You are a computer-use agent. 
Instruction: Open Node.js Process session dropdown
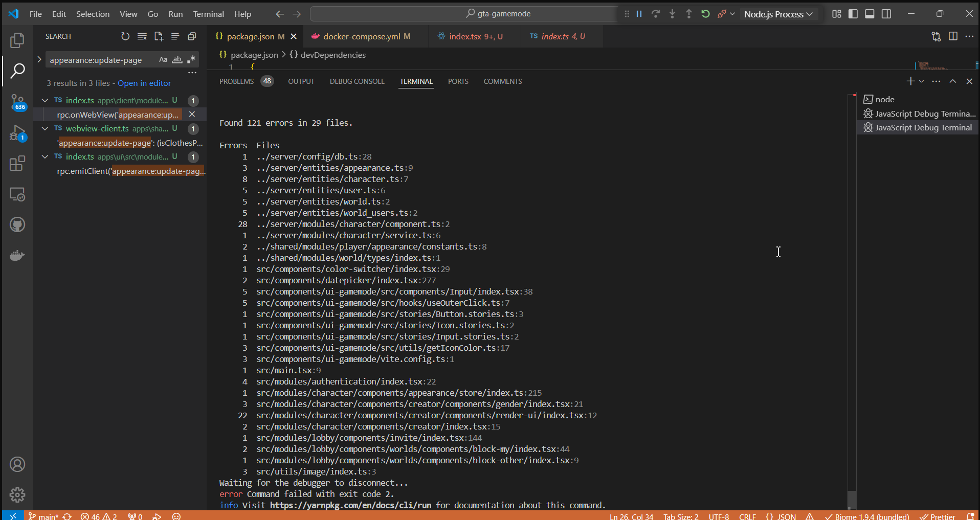[x=778, y=14]
